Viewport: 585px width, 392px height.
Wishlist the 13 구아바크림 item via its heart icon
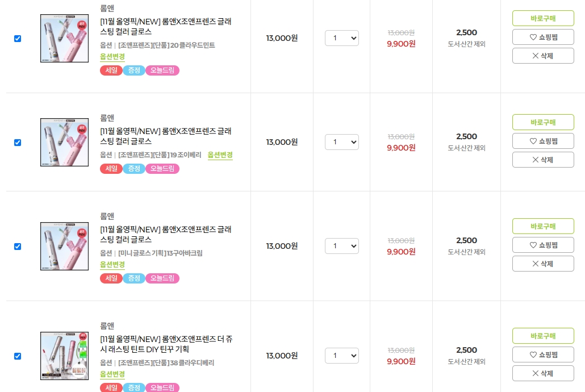click(533, 245)
